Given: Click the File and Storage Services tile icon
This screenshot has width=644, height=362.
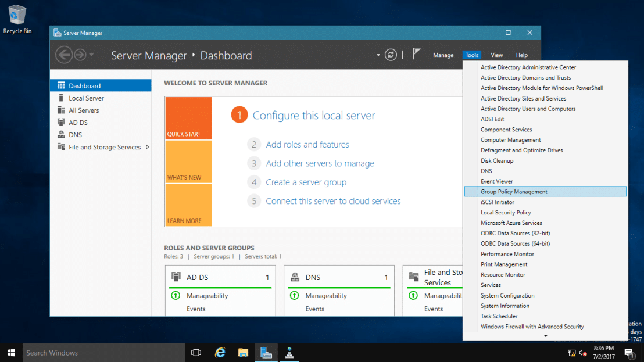Looking at the screenshot, I should coord(414,277).
